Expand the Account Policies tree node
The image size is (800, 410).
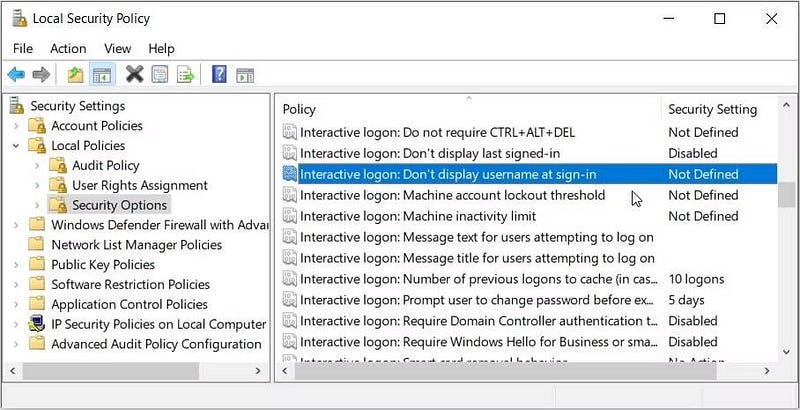[x=16, y=125]
